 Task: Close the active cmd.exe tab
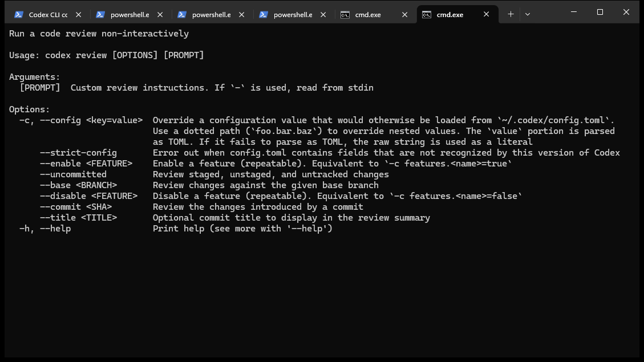pyautogui.click(x=487, y=14)
